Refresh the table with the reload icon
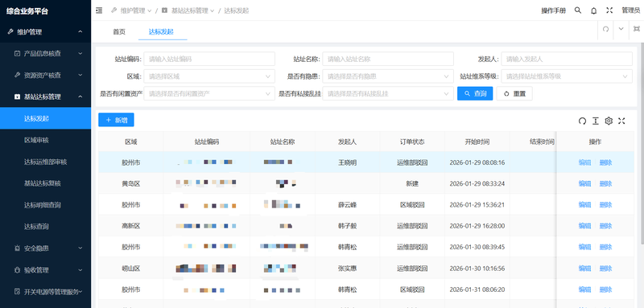The height and width of the screenshot is (308, 644). tap(582, 121)
